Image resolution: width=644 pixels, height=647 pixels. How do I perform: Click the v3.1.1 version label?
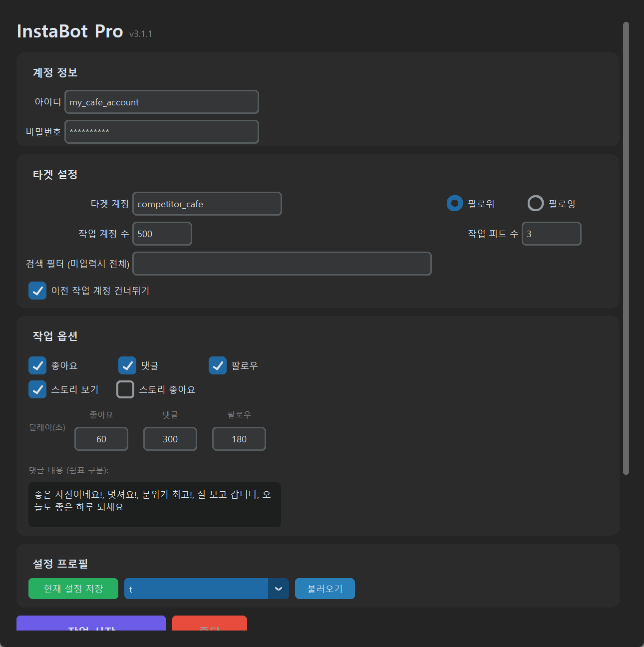pos(141,34)
